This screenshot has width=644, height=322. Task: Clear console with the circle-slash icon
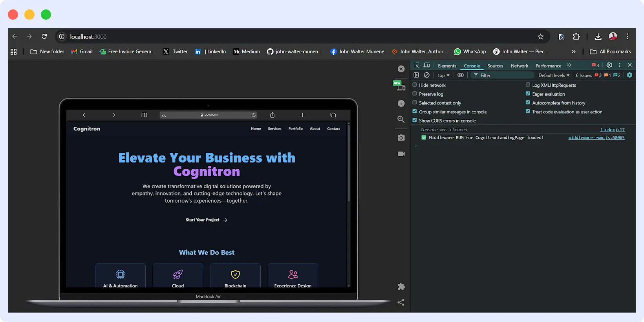point(427,75)
